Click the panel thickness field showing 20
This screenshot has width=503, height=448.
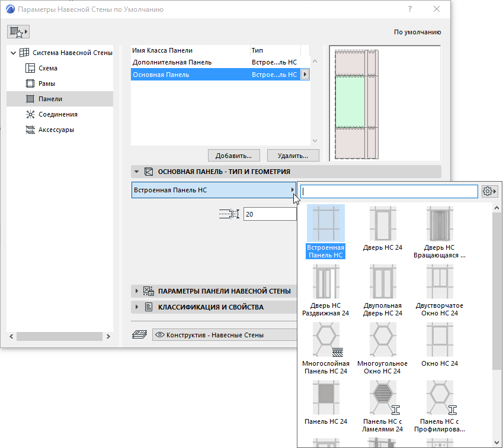point(270,214)
